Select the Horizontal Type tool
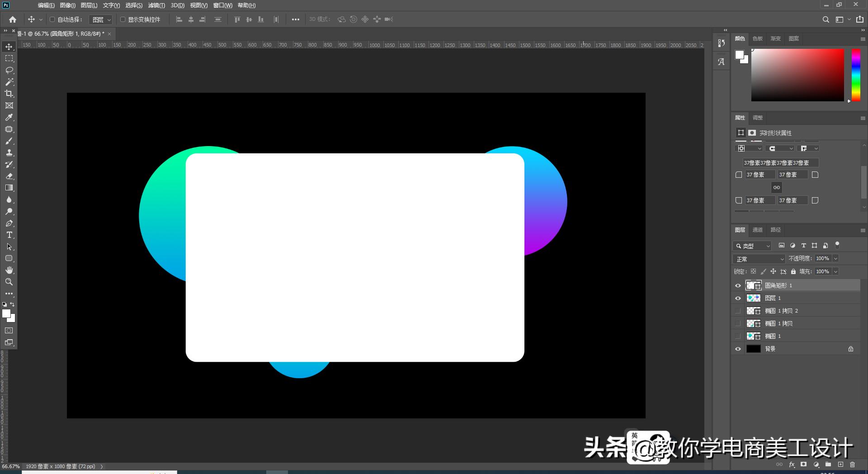868x474 pixels. [x=9, y=235]
